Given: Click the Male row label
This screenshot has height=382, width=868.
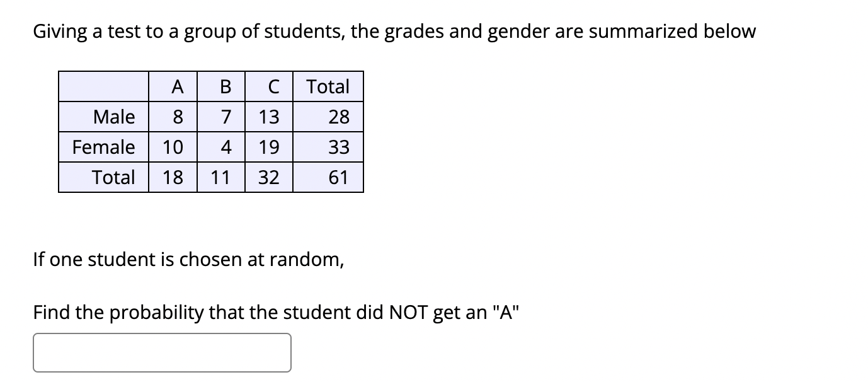Looking at the screenshot, I should pyautogui.click(x=113, y=117).
